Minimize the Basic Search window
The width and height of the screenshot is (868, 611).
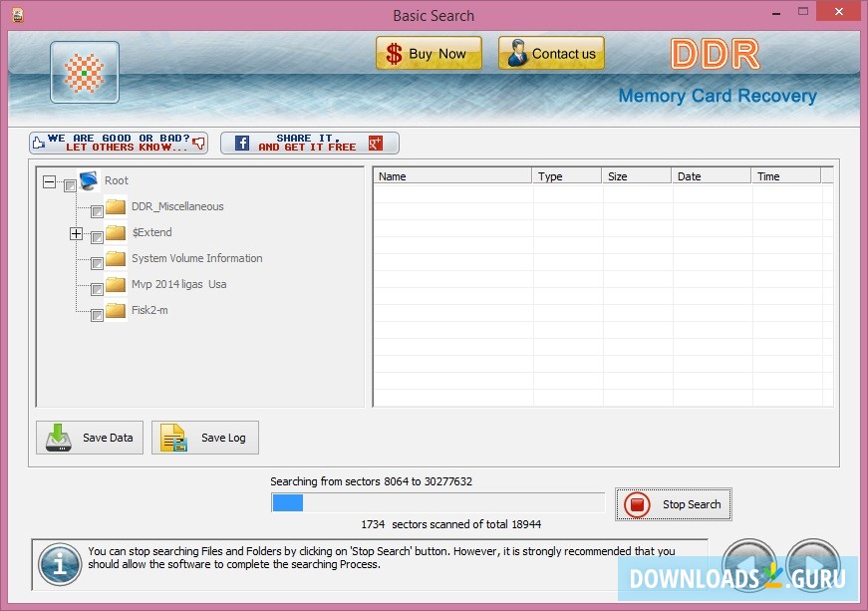click(x=776, y=13)
